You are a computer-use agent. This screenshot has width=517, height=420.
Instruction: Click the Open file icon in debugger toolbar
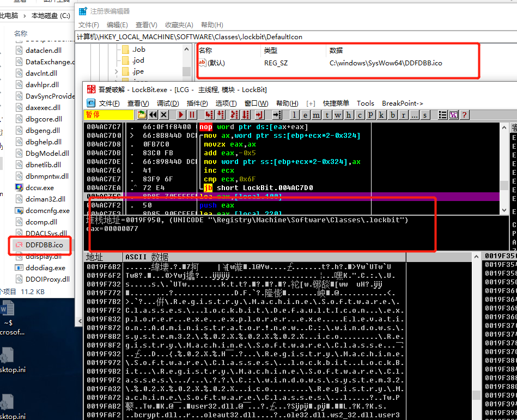coord(142,115)
